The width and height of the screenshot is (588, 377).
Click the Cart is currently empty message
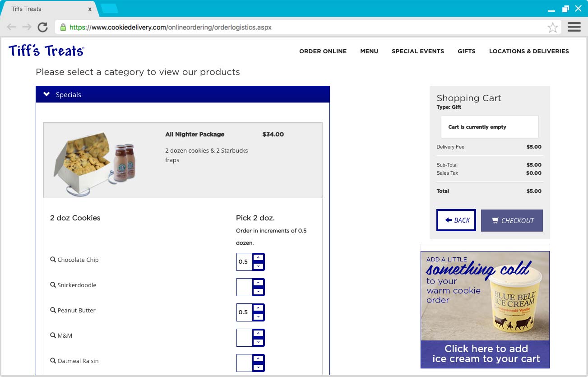[x=477, y=127]
